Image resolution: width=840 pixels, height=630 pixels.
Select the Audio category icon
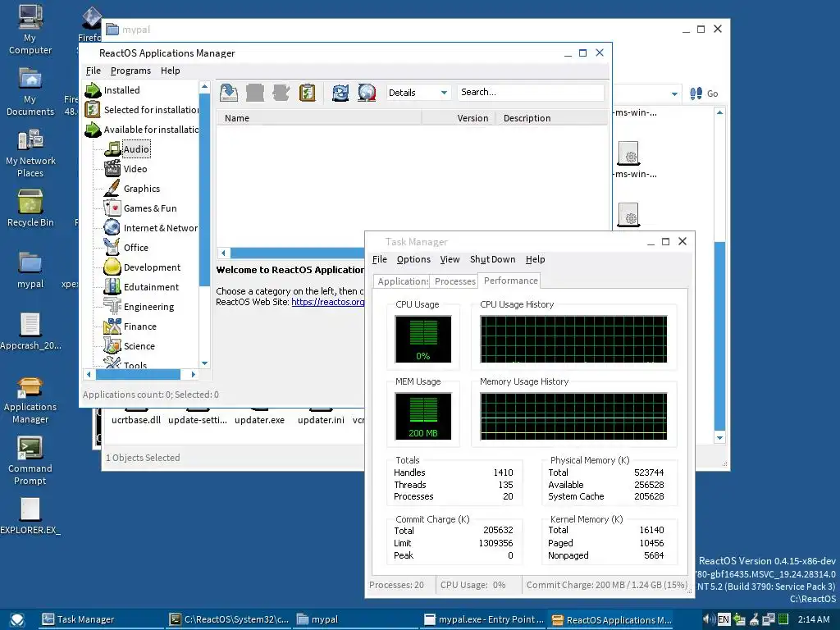112,149
